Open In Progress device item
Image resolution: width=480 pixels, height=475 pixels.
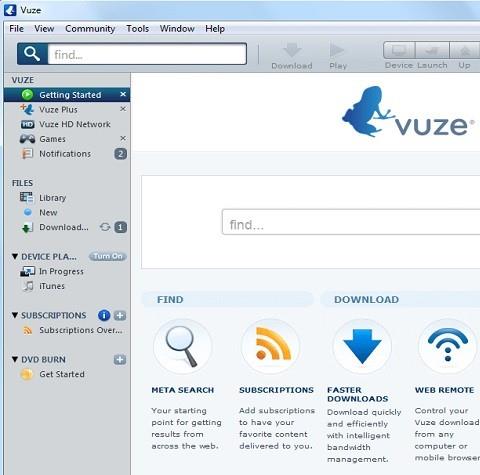61,271
